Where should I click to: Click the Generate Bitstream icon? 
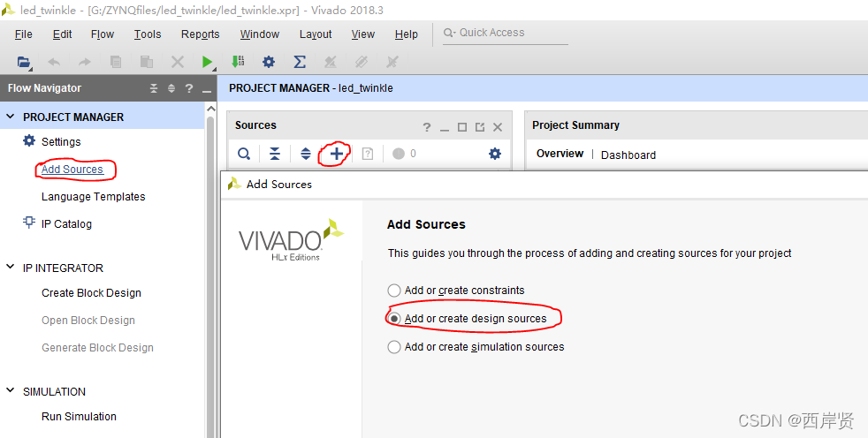238,62
